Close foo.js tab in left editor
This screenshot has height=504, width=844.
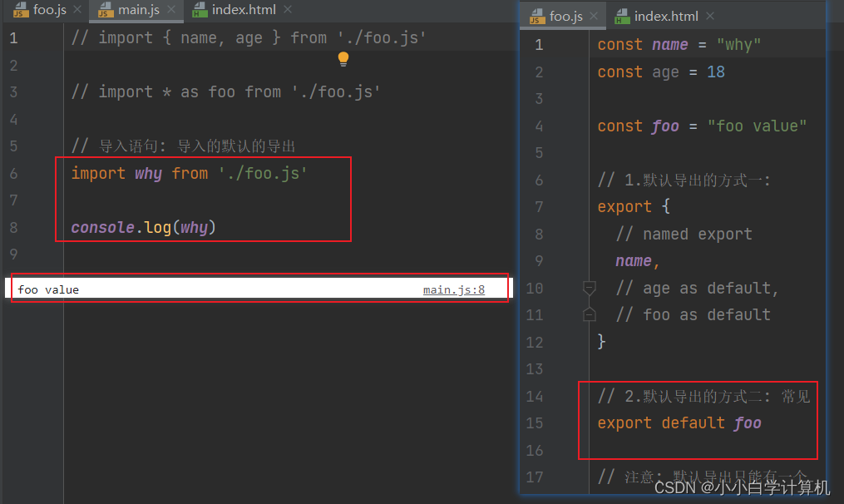pyautogui.click(x=77, y=10)
